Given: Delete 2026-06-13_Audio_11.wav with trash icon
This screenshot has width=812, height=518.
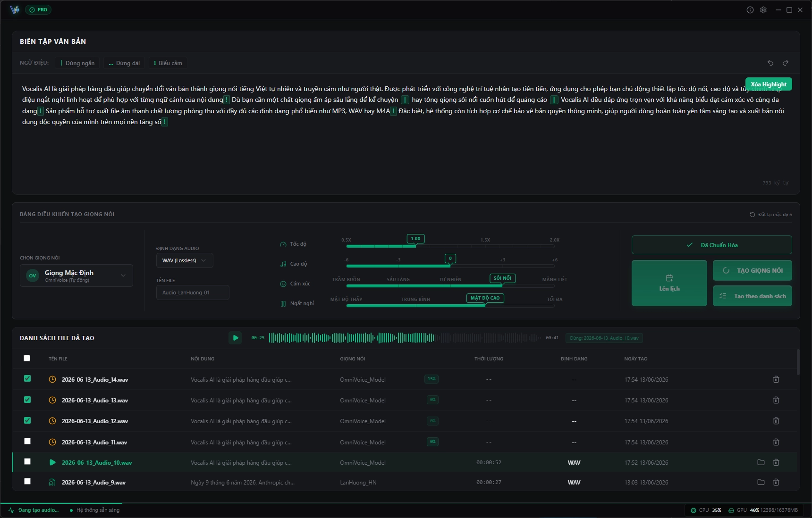Looking at the screenshot, I should point(776,442).
